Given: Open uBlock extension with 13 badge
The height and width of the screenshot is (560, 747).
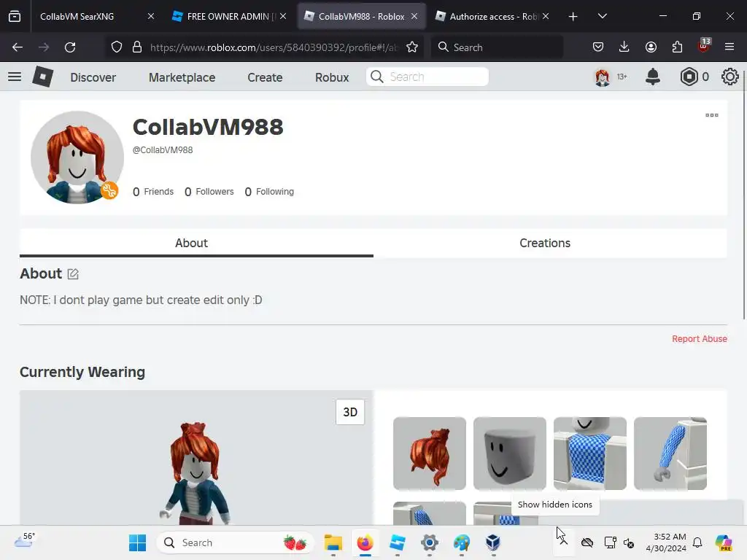Looking at the screenshot, I should [704, 46].
